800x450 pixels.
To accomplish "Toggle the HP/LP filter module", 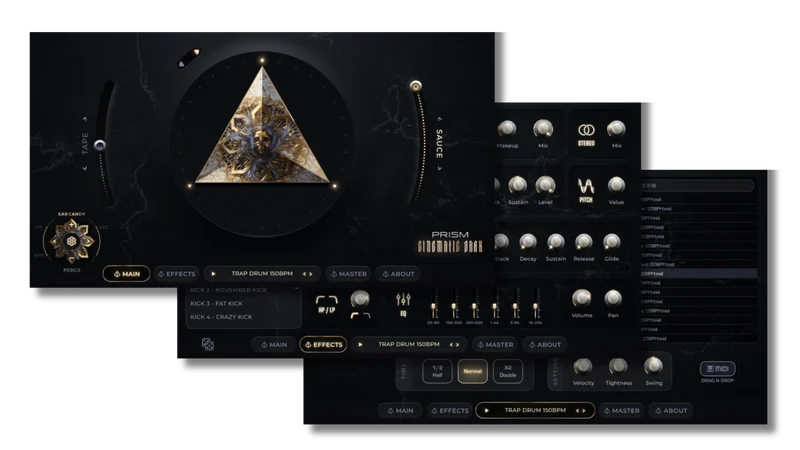I will 327,304.
